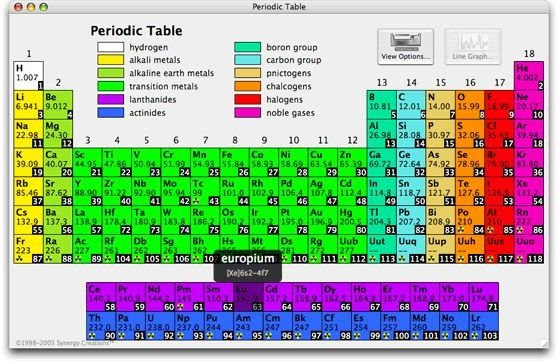
Task: Select the Polonium Po cell
Action: pyautogui.click(x=470, y=220)
